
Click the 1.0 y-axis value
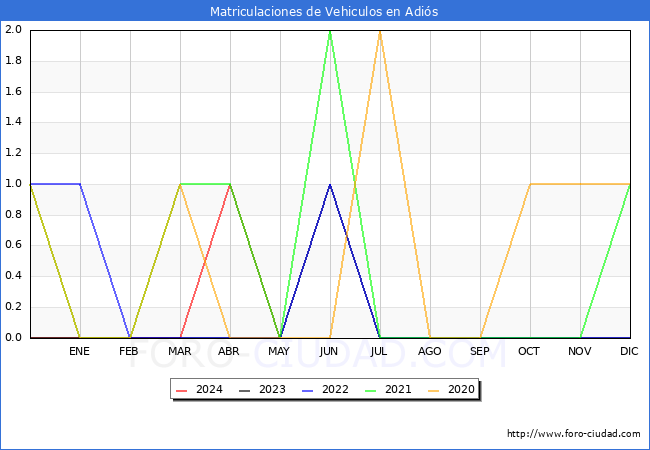pyautogui.click(x=13, y=184)
